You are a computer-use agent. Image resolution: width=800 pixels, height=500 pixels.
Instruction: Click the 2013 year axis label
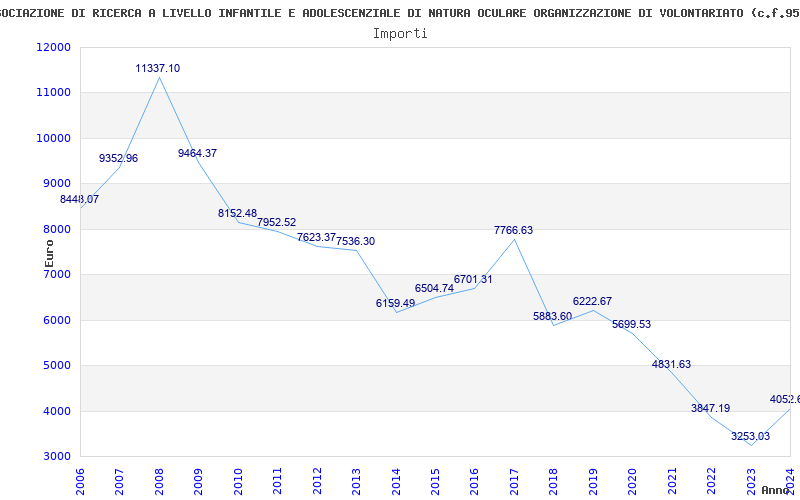click(357, 481)
